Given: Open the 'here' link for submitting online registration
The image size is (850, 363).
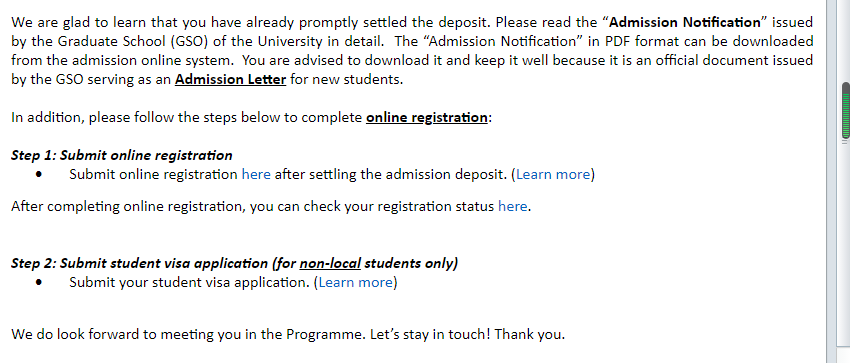Looking at the screenshot, I should point(256,174).
